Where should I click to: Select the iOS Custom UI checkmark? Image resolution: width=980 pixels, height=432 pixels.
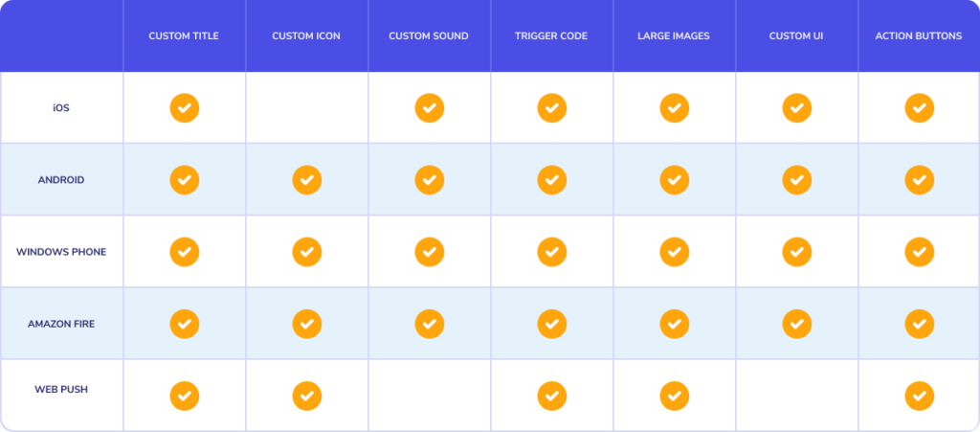(797, 108)
